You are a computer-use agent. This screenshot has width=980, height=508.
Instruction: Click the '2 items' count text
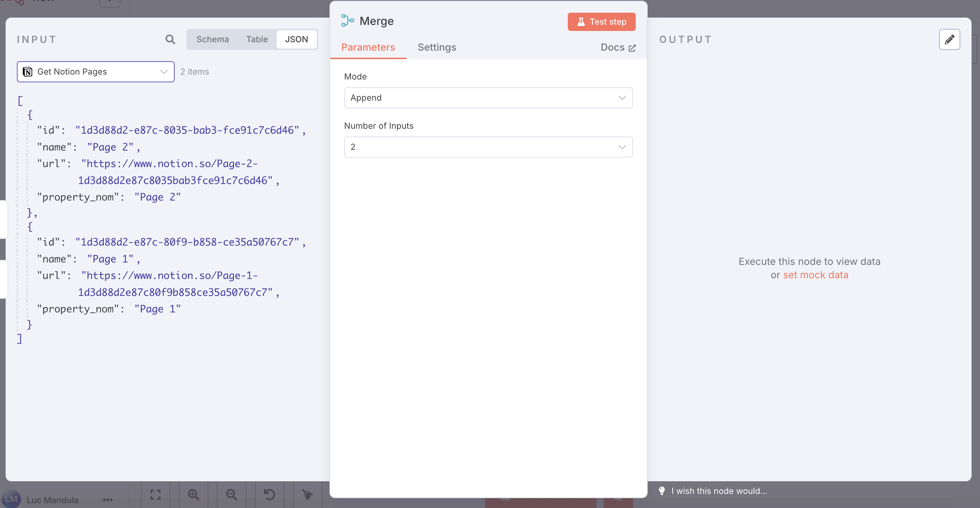[195, 71]
